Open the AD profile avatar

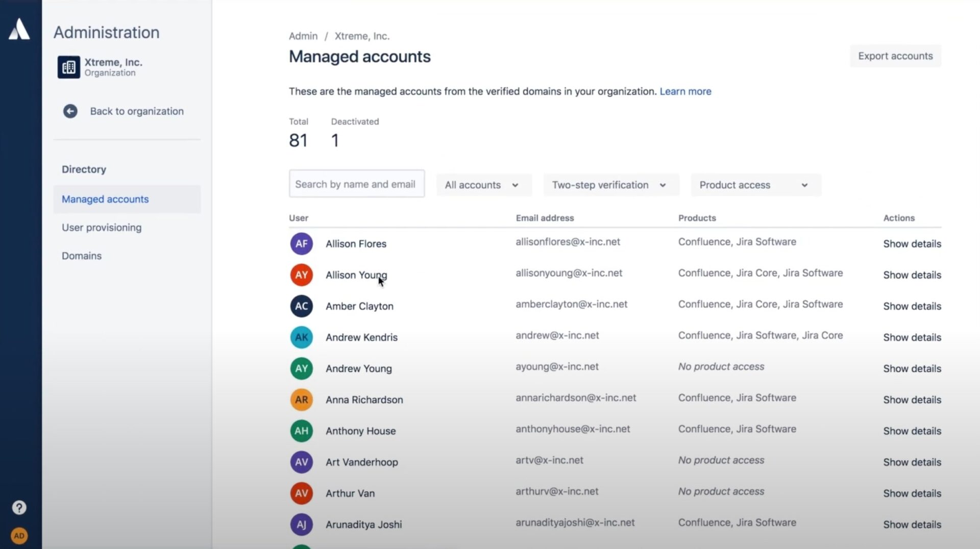19,536
